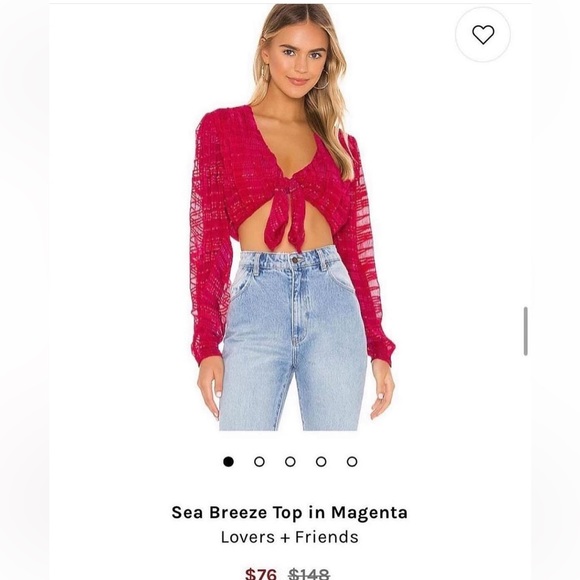The height and width of the screenshot is (580, 580).
Task: Open the magenta top product photo
Action: pyautogui.click(x=290, y=218)
